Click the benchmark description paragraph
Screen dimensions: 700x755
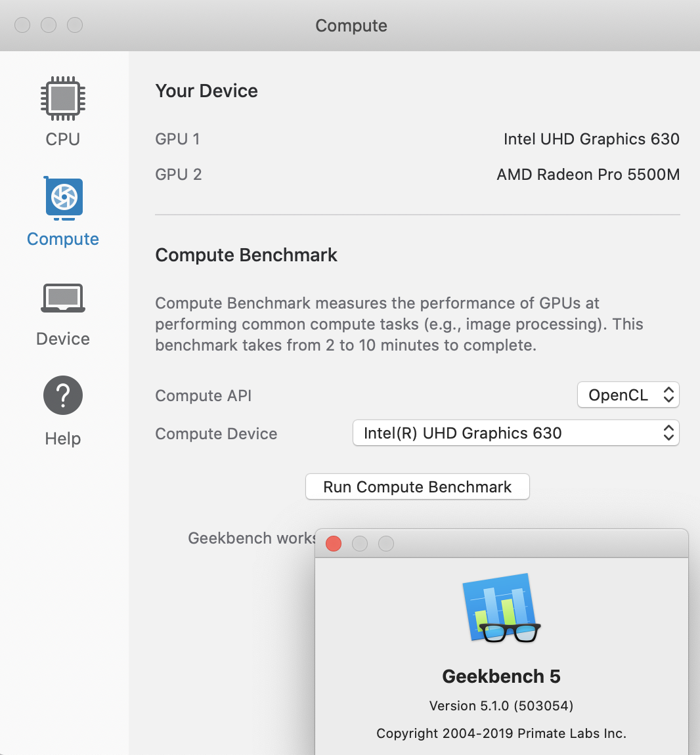pos(399,324)
